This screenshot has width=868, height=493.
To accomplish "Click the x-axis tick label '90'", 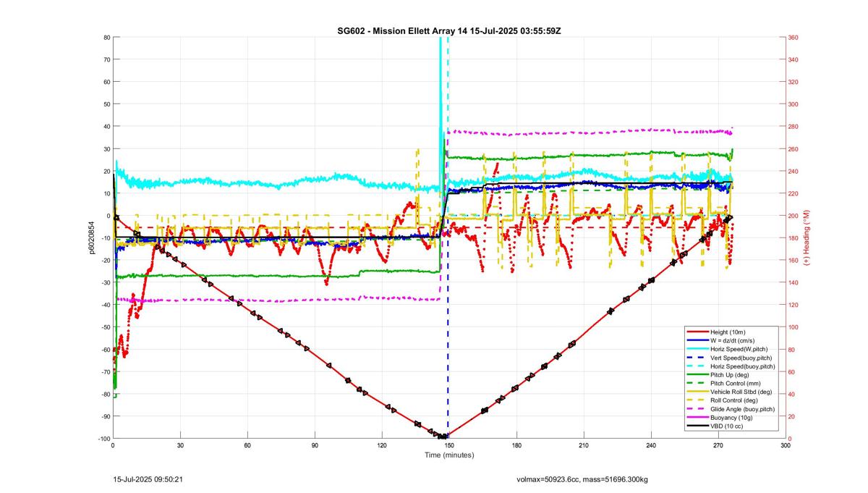I will [315, 445].
